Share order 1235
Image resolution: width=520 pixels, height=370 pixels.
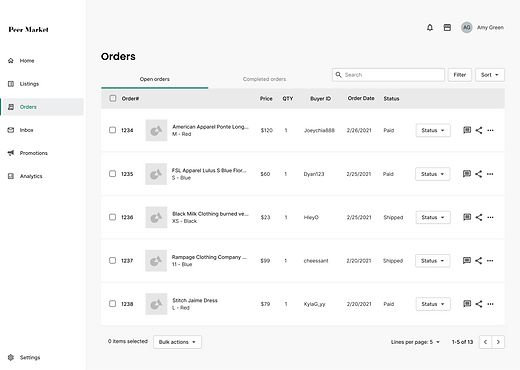click(x=478, y=174)
